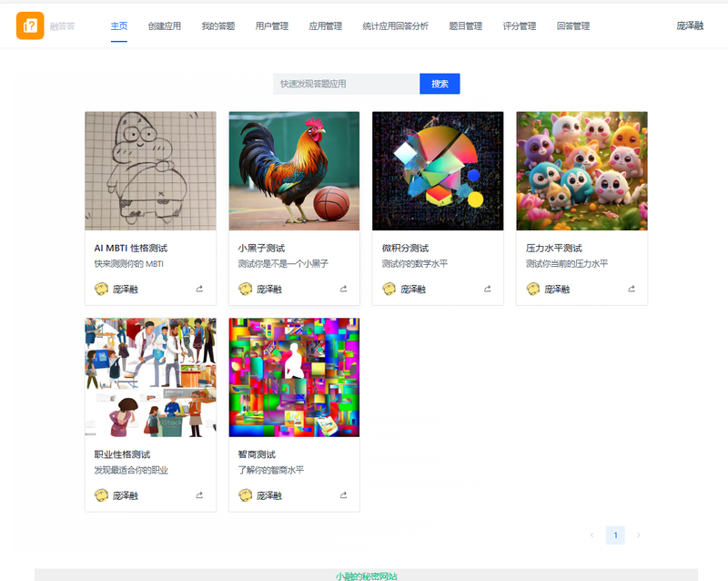Open 小融的秘密网站 footer link
Image resolution: width=728 pixels, height=581 pixels.
(367, 576)
